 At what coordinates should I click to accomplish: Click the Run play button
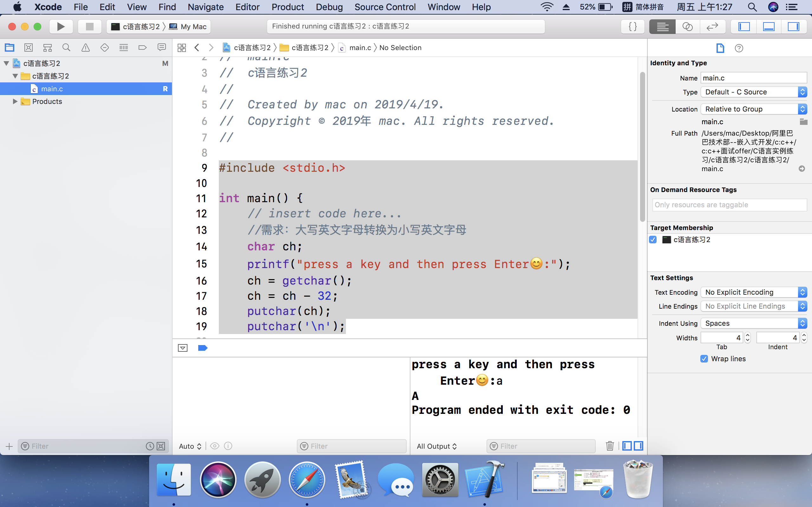(x=61, y=27)
